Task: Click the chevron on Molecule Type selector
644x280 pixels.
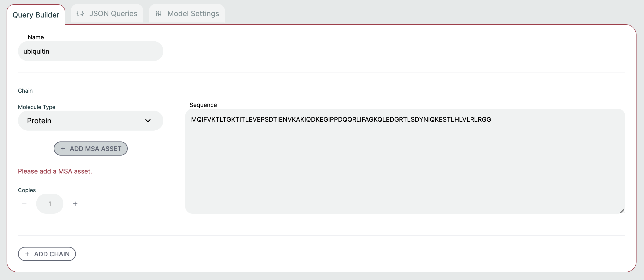Action: (x=148, y=121)
